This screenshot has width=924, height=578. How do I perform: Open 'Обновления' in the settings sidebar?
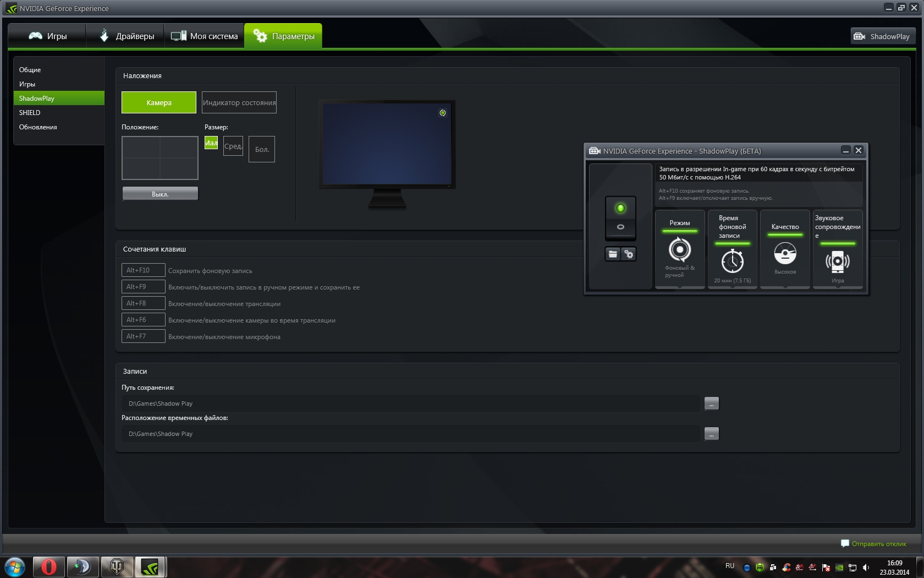59,127
